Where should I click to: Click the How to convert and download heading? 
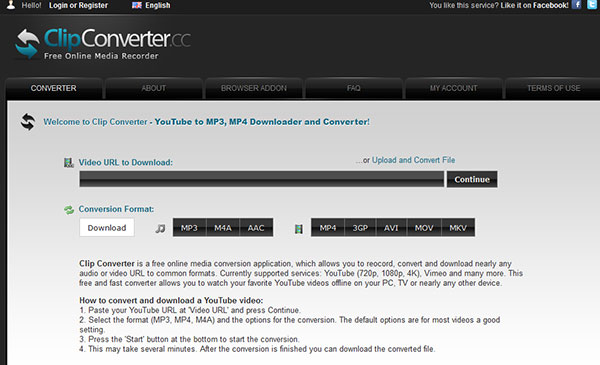coord(171,300)
